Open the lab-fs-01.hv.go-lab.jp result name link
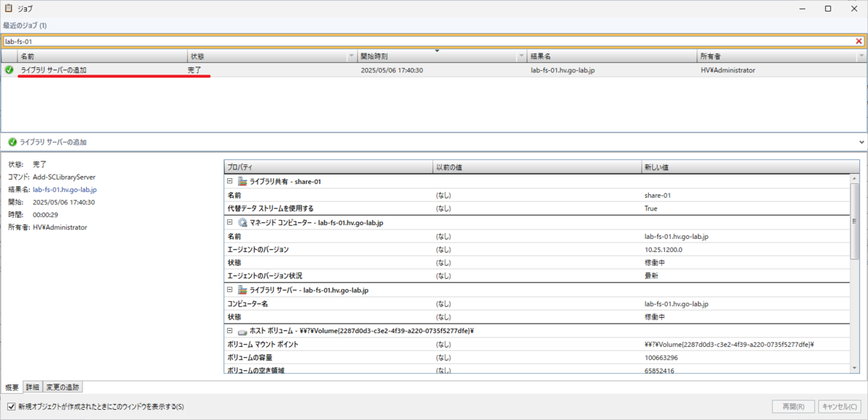Screen dimensions: 868x420 (x=65, y=190)
